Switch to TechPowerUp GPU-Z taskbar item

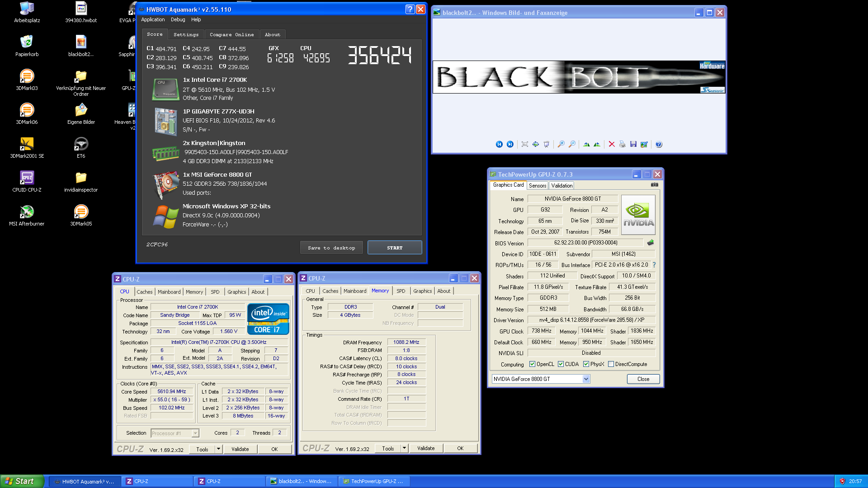pyautogui.click(x=374, y=481)
